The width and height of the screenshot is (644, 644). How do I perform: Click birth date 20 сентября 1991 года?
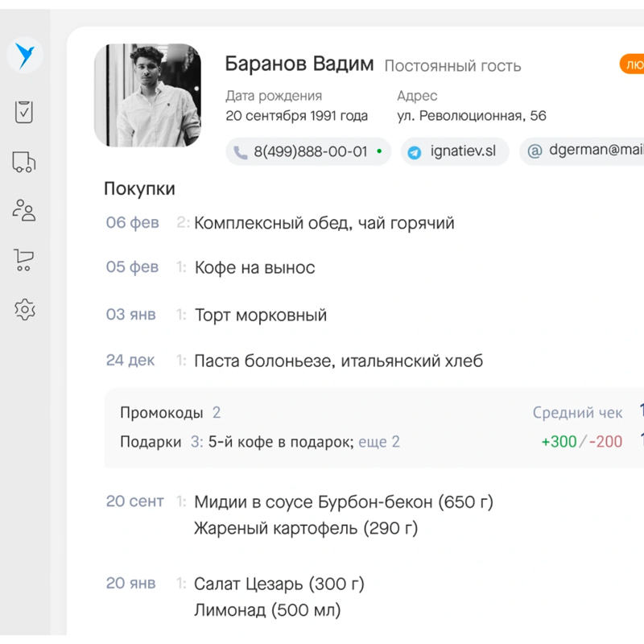tap(296, 116)
